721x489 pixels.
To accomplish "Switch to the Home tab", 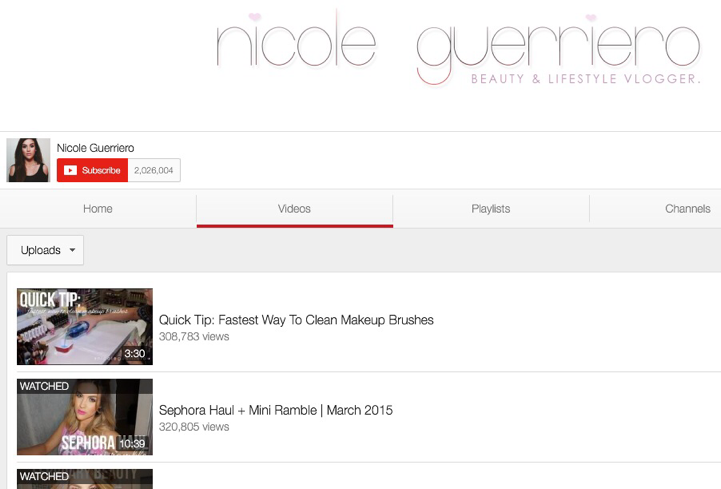I will [98, 209].
